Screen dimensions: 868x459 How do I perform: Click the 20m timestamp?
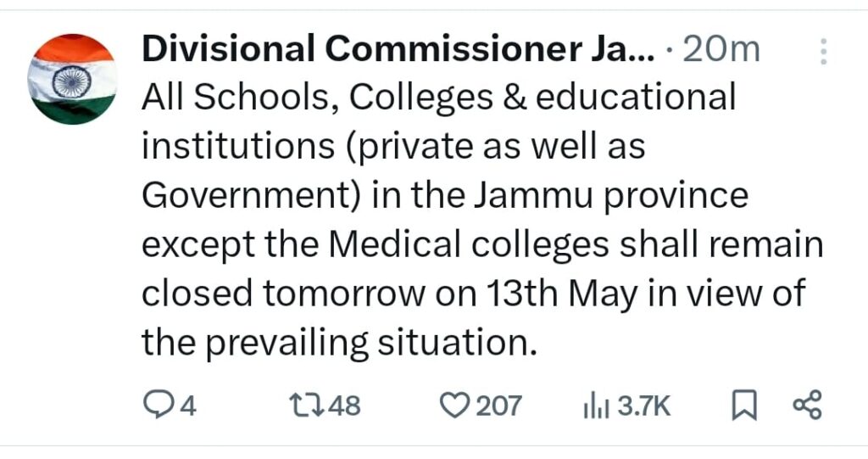pyautogui.click(x=722, y=50)
